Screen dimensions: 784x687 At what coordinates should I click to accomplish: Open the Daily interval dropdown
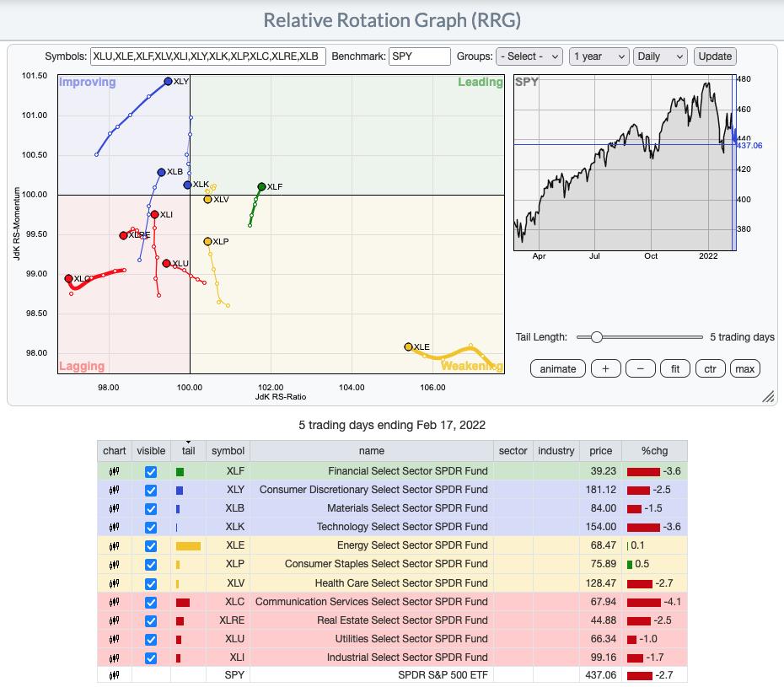660,56
